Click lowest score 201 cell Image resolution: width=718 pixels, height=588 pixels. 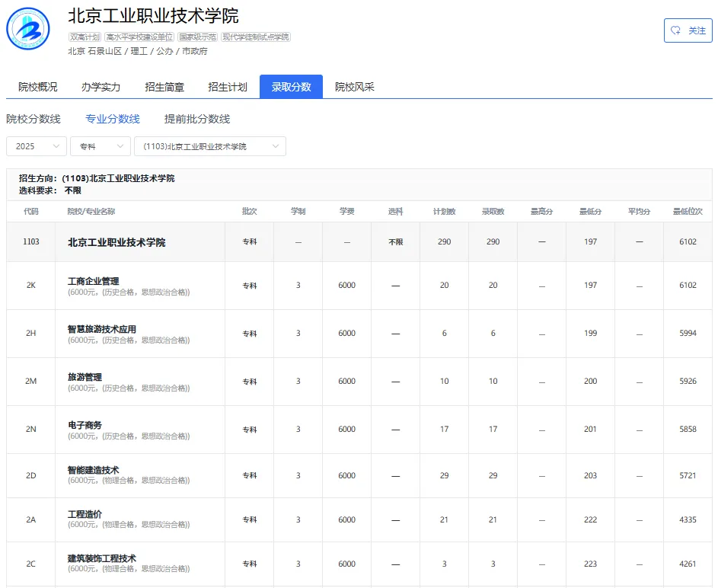pyautogui.click(x=590, y=430)
